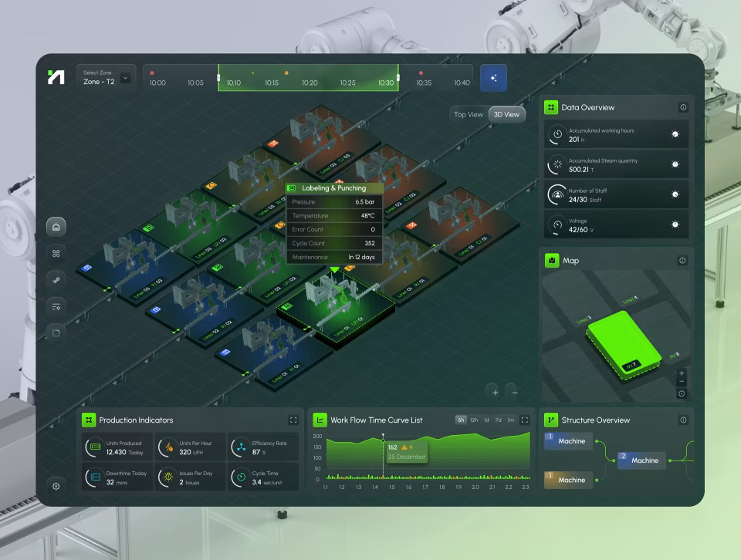Open the four-squares grid view in sidebar

(x=56, y=254)
